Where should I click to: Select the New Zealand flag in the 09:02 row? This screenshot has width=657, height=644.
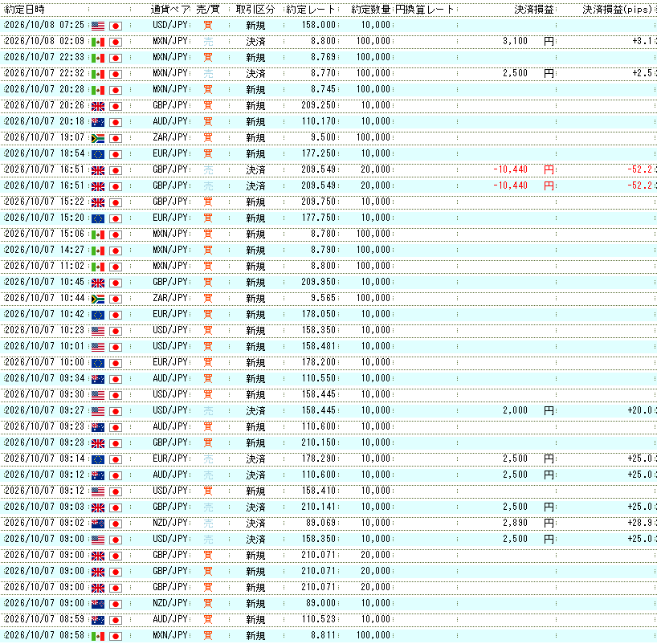(x=98, y=524)
